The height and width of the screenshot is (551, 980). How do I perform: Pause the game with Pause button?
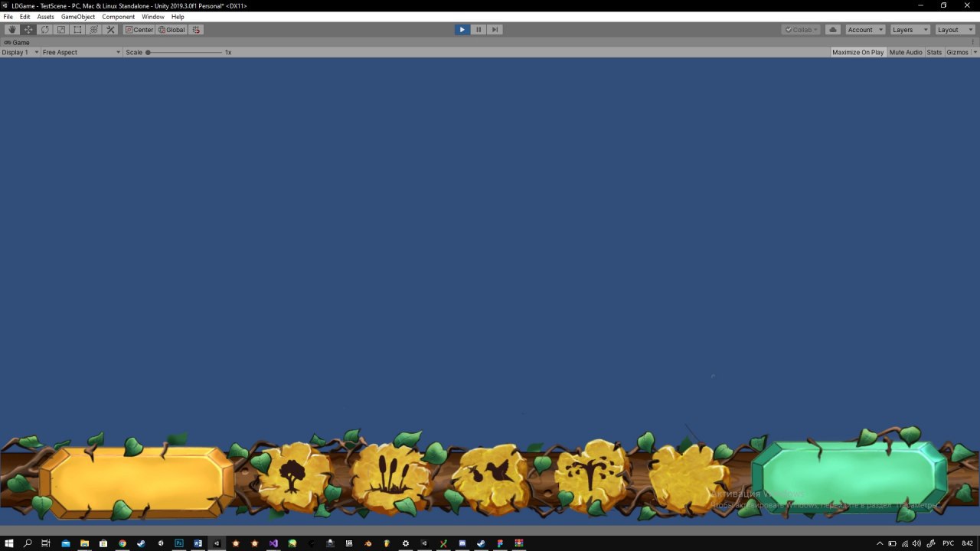pos(479,30)
